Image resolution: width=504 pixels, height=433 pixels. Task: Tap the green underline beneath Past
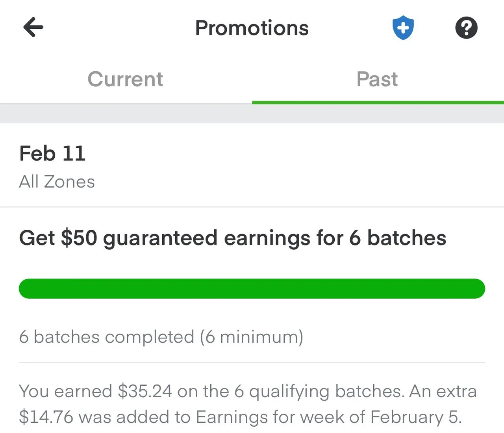click(x=378, y=102)
